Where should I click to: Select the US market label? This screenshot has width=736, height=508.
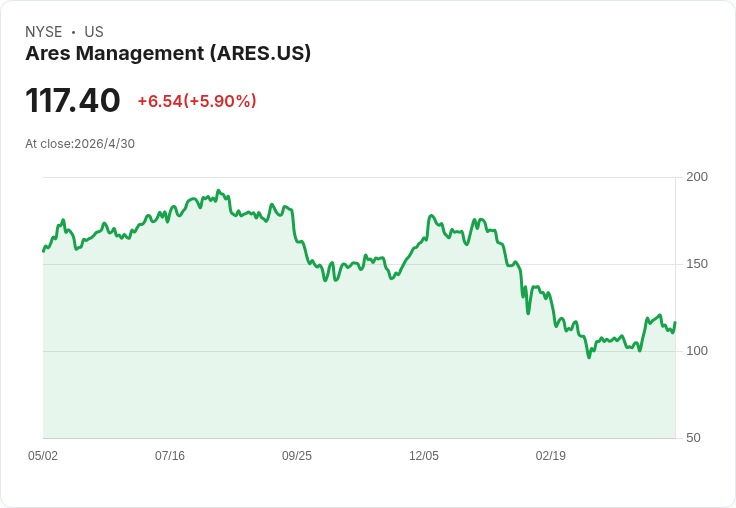point(94,32)
